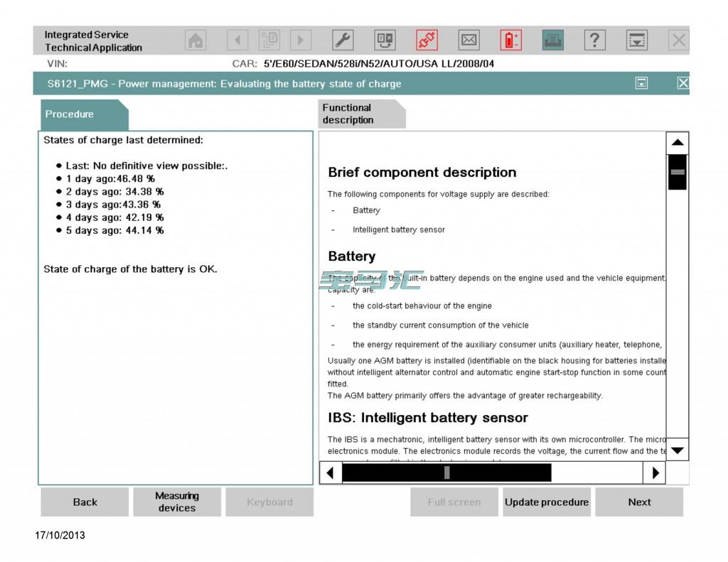
Task: Click the forward arrow toolbar icon
Action: pyautogui.click(x=301, y=40)
